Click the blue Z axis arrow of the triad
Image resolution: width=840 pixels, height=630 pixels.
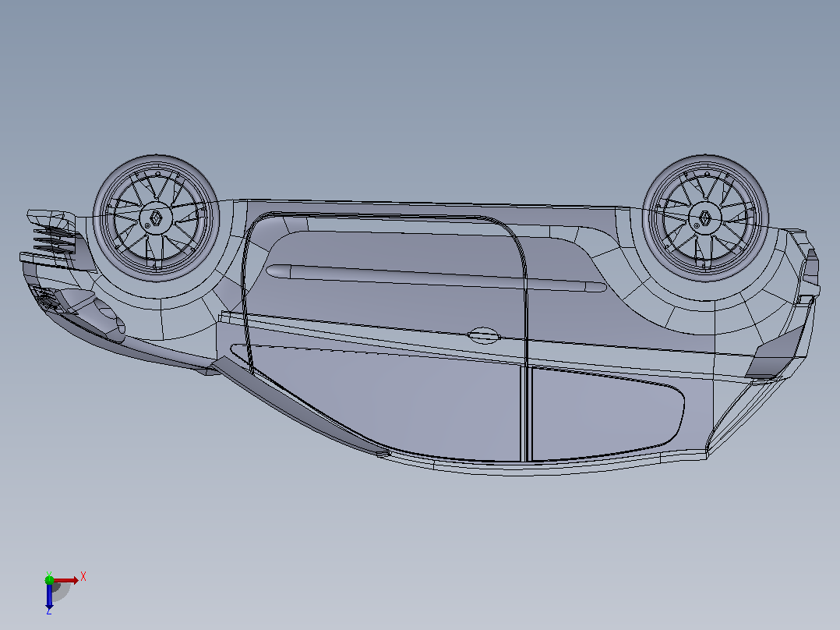coord(49,596)
